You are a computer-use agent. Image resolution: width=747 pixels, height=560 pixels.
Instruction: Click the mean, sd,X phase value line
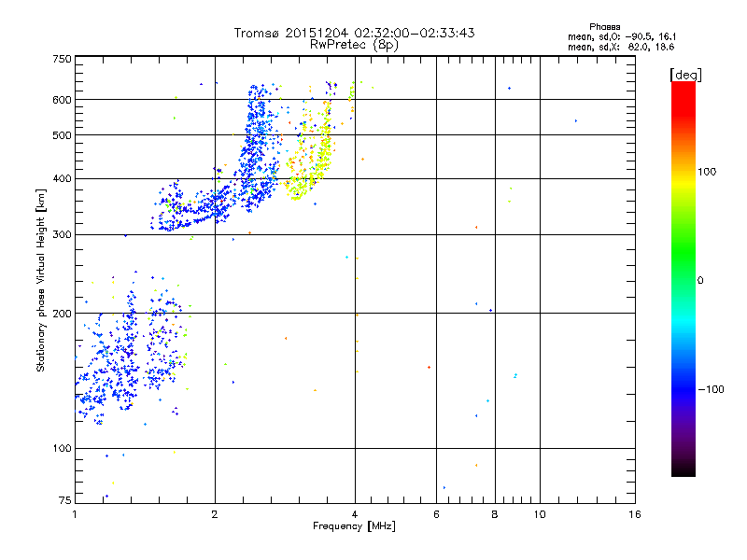point(621,47)
